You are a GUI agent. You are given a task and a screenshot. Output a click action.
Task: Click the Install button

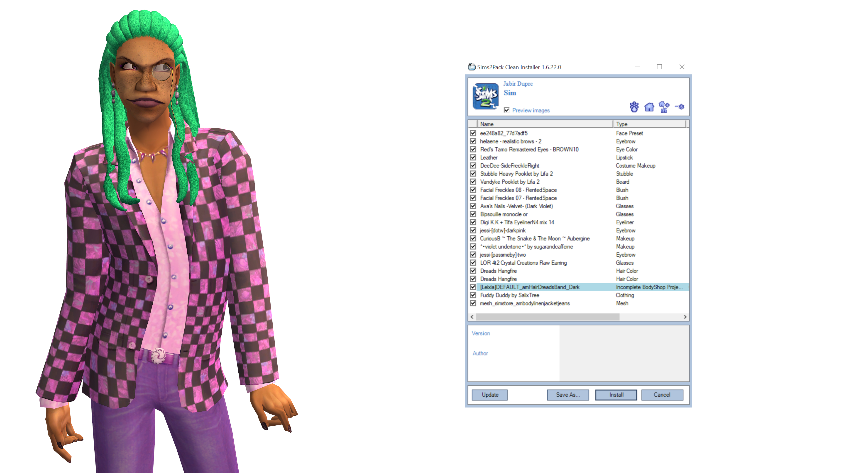click(616, 395)
